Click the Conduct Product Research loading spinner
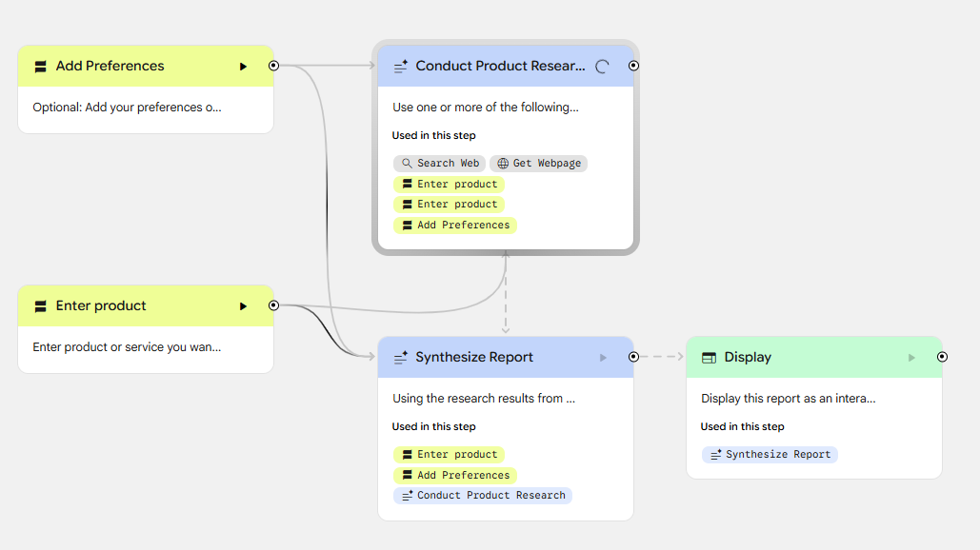 [602, 67]
